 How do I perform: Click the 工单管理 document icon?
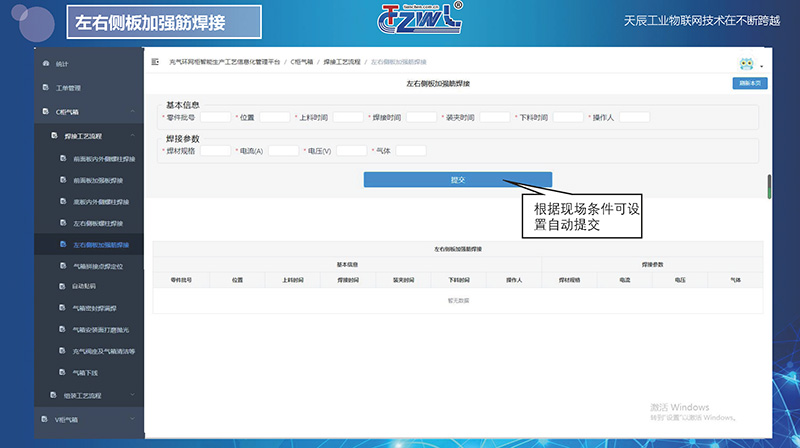point(46,87)
